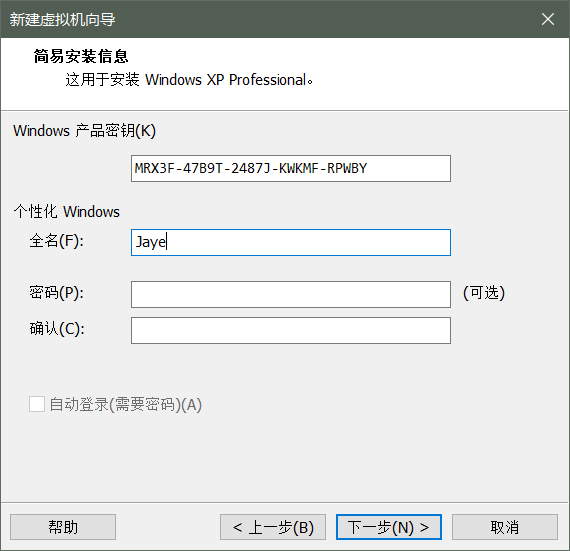Screen dimensions: 570x551
Task: Click the 密码(P) password field
Action: coord(291,294)
